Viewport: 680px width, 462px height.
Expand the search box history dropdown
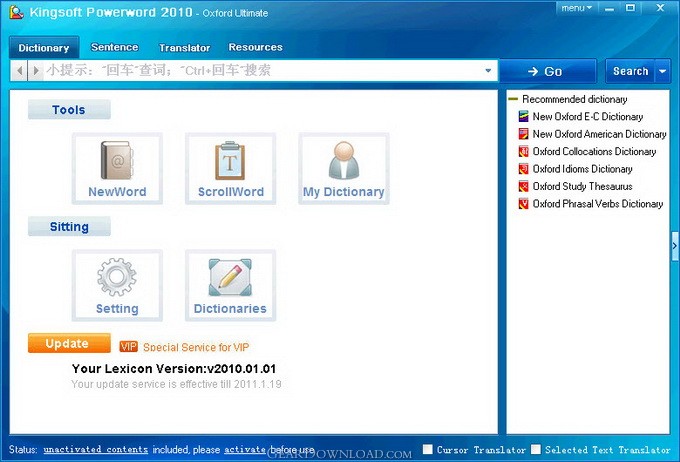click(x=488, y=70)
